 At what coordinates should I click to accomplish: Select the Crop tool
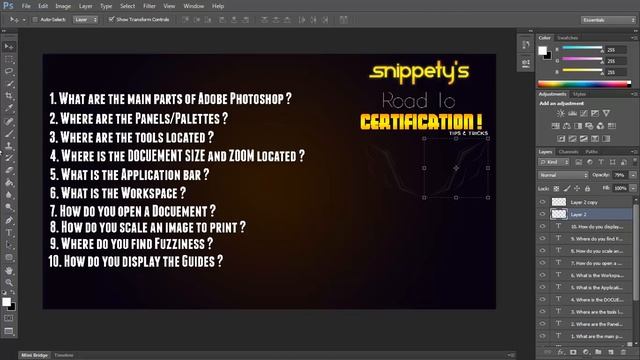[9, 96]
